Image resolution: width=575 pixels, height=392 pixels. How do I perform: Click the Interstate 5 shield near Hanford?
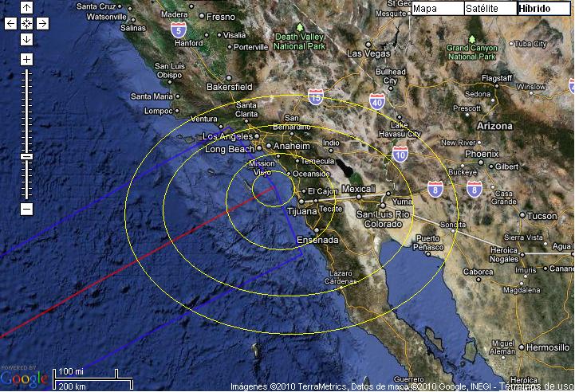[178, 30]
